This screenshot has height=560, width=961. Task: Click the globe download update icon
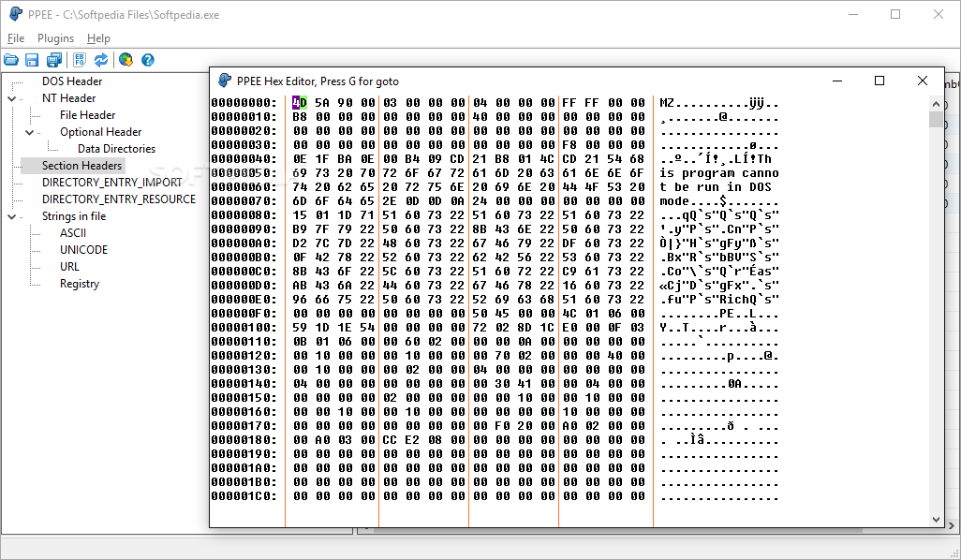(x=126, y=60)
